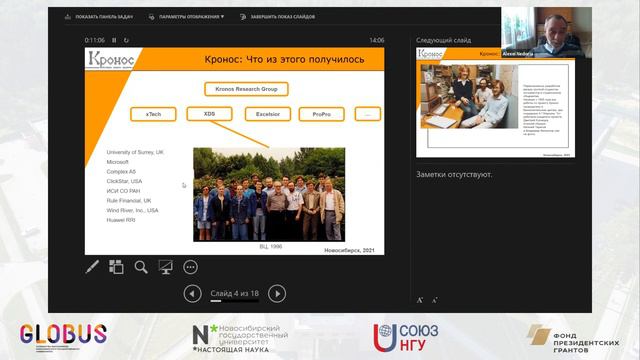
Task: Click the Кронос logo on slide
Action: (111, 60)
